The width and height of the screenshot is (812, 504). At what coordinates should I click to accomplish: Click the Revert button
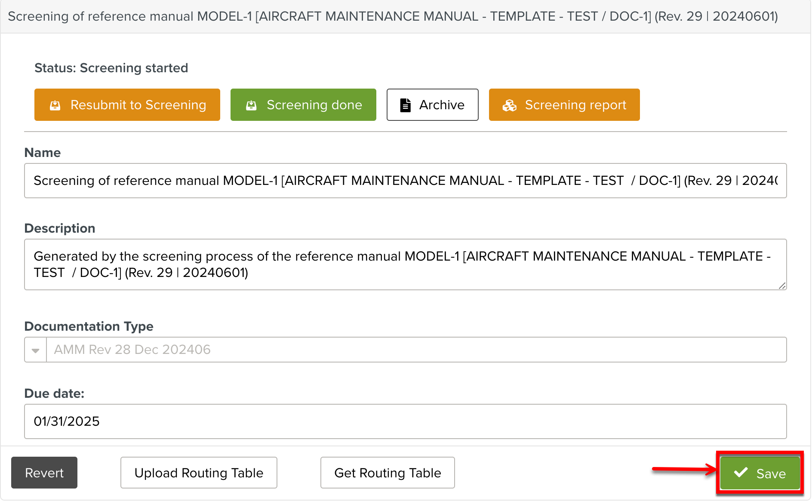click(x=44, y=473)
